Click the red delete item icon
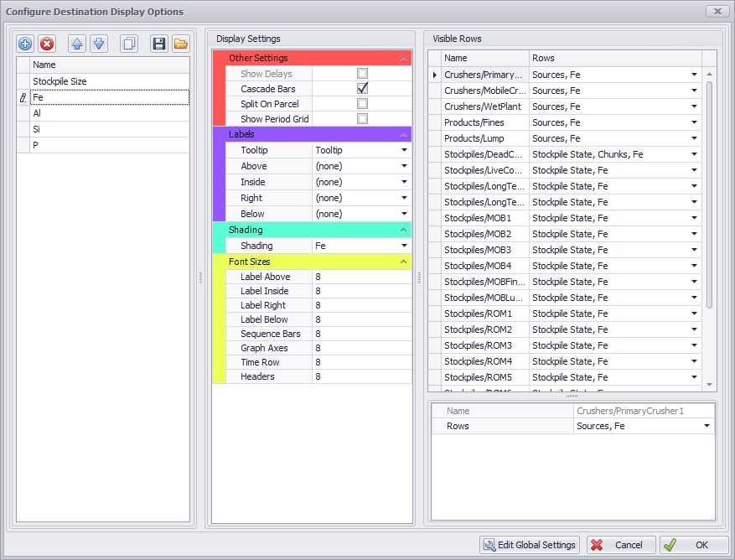The image size is (735, 560). [47, 44]
